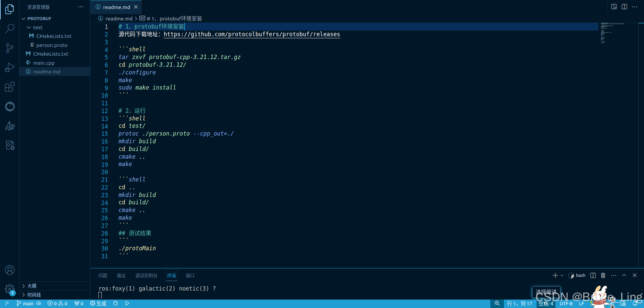Click line number 28 in the gutter
This screenshot has height=308, width=644.
tap(105, 233)
